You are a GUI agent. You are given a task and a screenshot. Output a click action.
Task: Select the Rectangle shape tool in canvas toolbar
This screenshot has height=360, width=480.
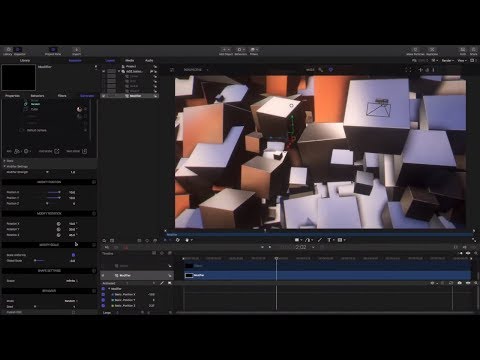click(297, 240)
